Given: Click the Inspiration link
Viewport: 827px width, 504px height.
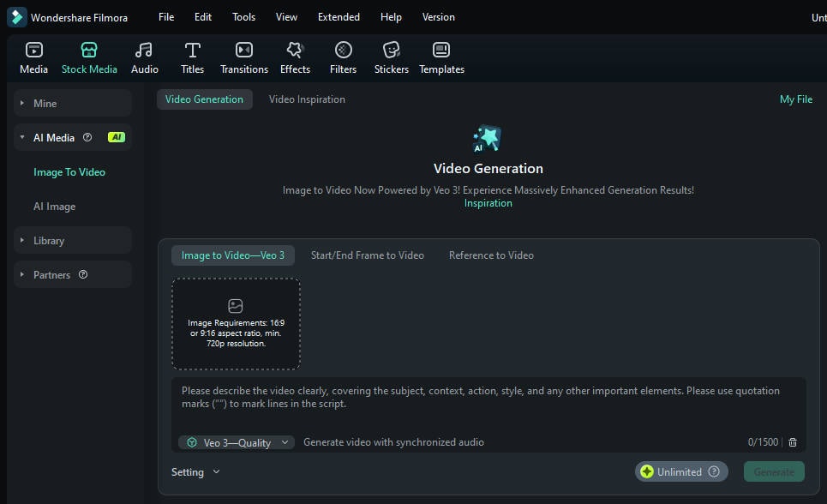Looking at the screenshot, I should pyautogui.click(x=488, y=203).
